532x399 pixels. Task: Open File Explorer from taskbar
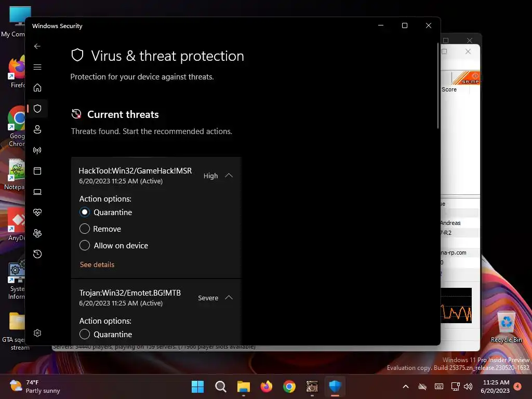243,387
